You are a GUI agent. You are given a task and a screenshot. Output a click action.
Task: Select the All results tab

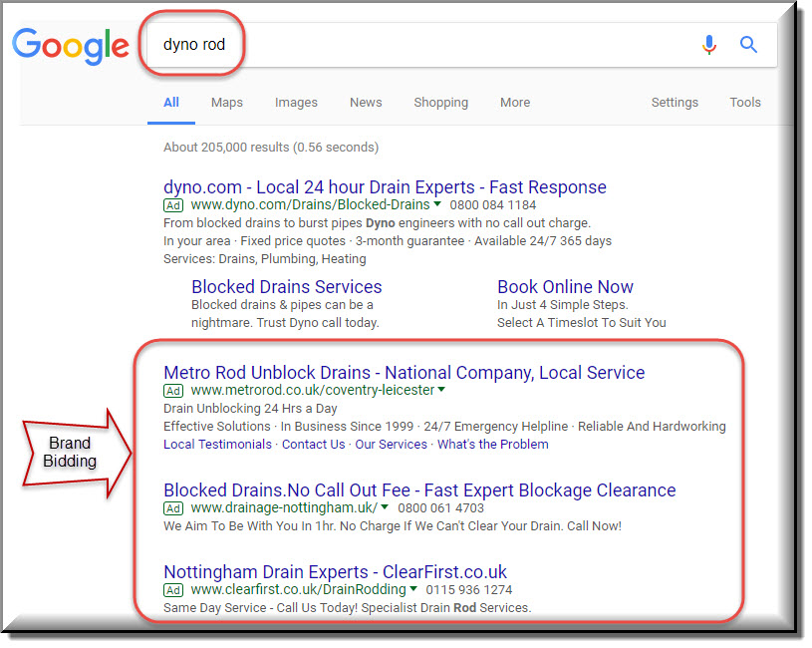pos(171,103)
